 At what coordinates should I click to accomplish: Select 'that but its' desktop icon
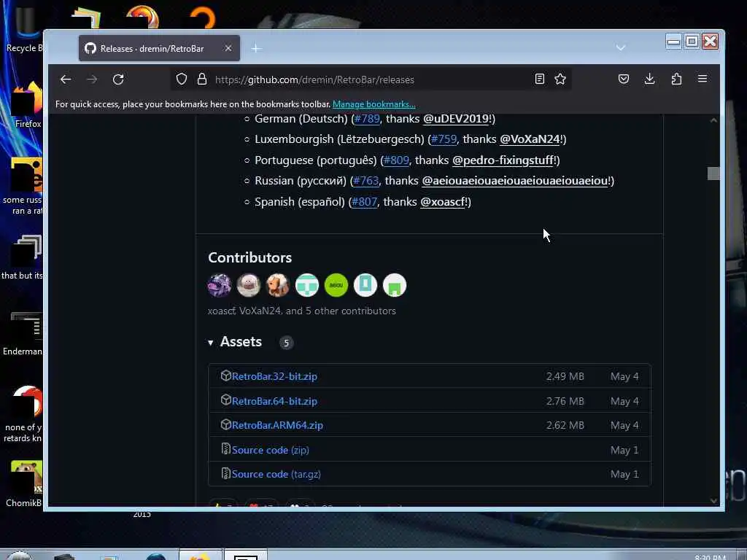tap(23, 257)
